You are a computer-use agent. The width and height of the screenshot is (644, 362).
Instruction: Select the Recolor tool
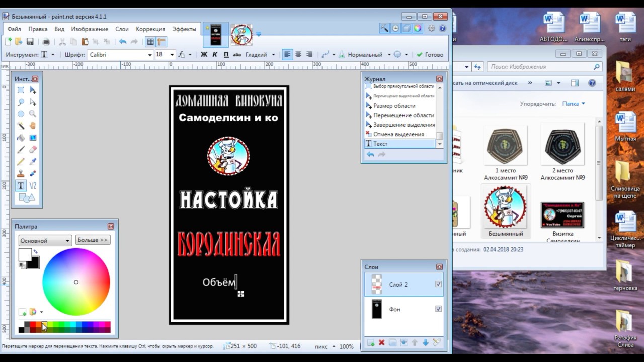click(x=33, y=173)
